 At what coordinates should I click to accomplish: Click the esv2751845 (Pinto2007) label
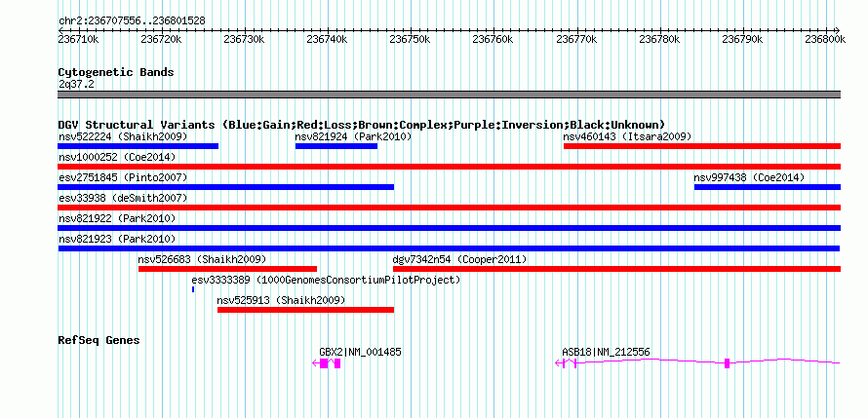123,177
